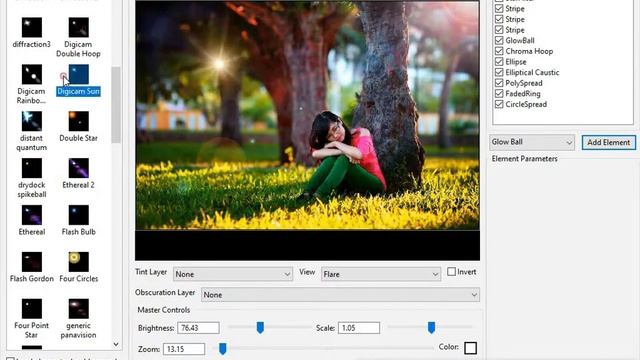The width and height of the screenshot is (640, 360).
Task: Choose the Ethereal flare preset
Action: (x=31, y=216)
